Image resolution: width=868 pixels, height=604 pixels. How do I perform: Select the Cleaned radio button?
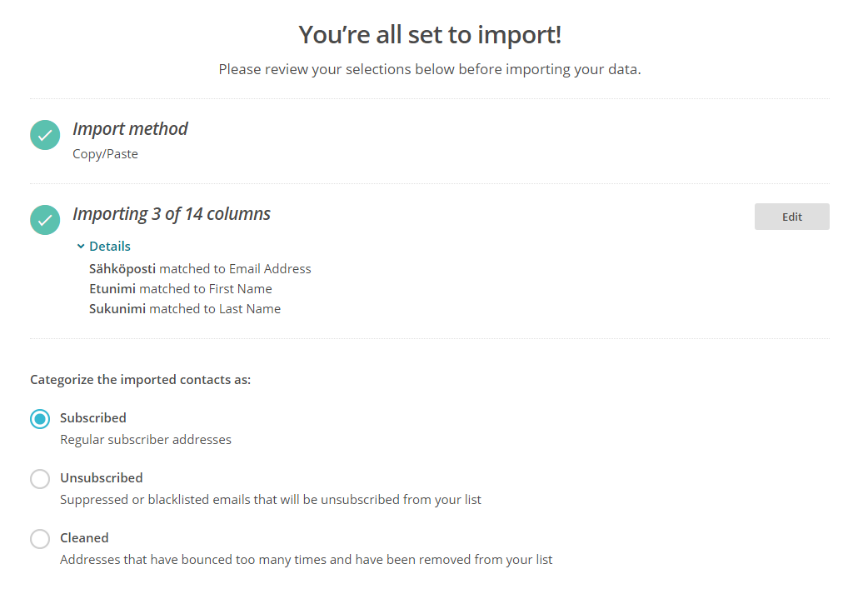pyautogui.click(x=40, y=539)
